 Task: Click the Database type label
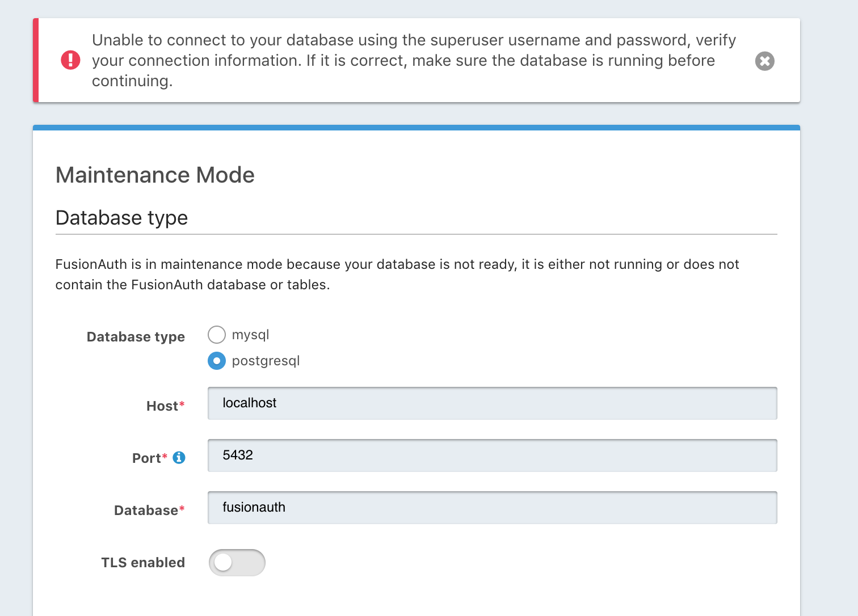coord(136,336)
